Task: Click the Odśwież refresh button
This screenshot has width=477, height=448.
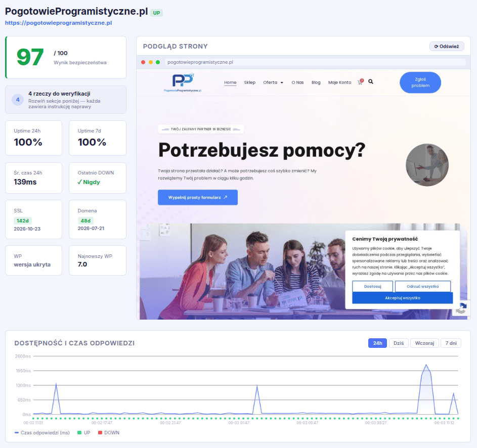Action: [x=447, y=46]
